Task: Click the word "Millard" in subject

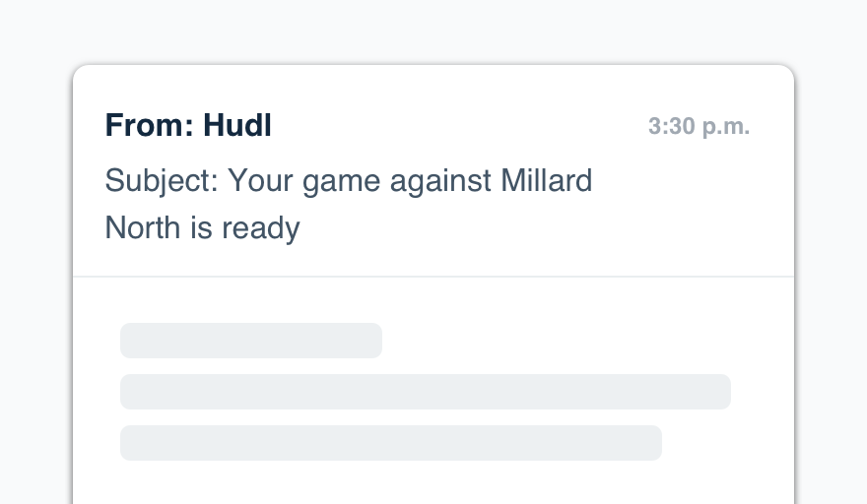Action: click(546, 181)
